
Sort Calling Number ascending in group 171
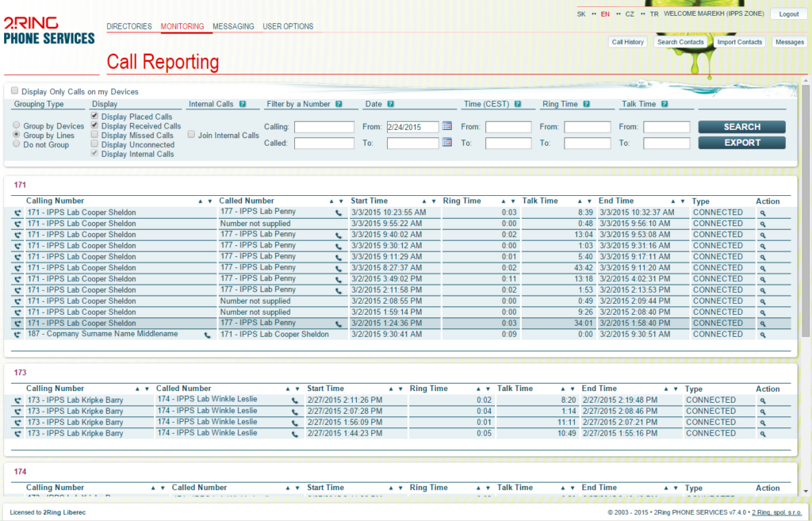200,201
